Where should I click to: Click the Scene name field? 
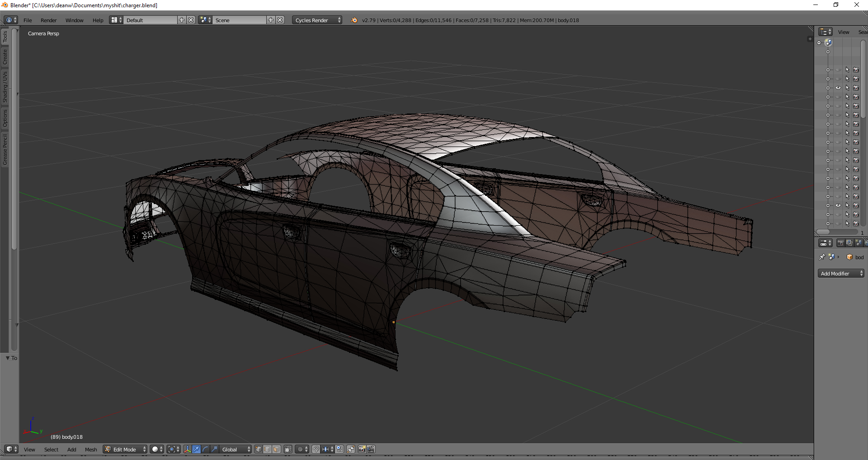point(240,20)
